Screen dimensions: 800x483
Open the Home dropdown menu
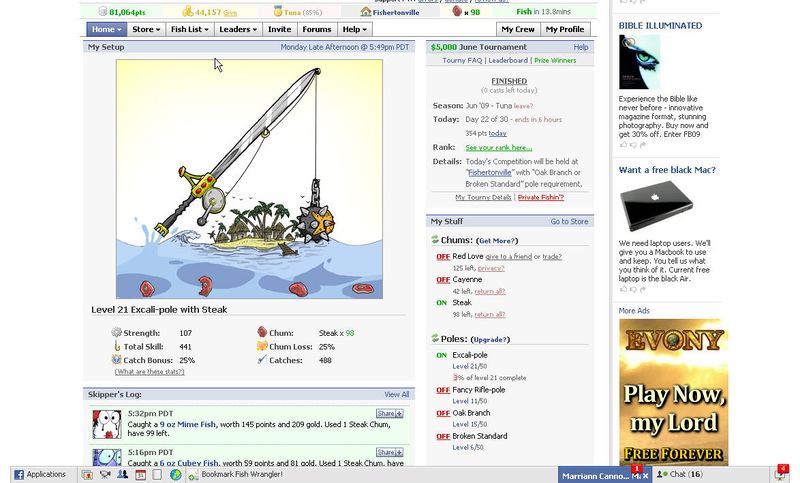(x=106, y=29)
